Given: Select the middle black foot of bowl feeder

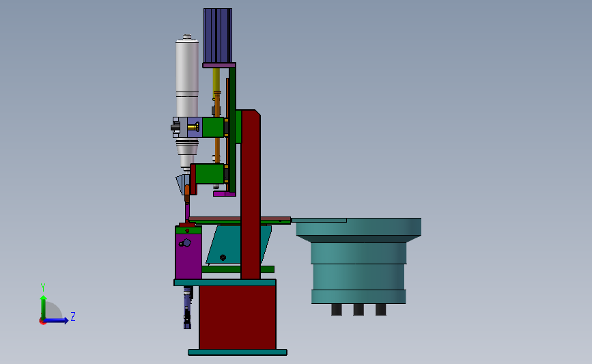Looking at the screenshot, I should pos(358,309).
